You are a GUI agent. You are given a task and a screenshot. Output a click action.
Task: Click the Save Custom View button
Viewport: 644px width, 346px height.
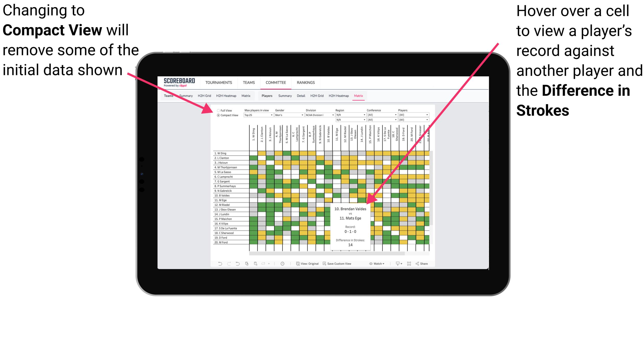(x=341, y=263)
